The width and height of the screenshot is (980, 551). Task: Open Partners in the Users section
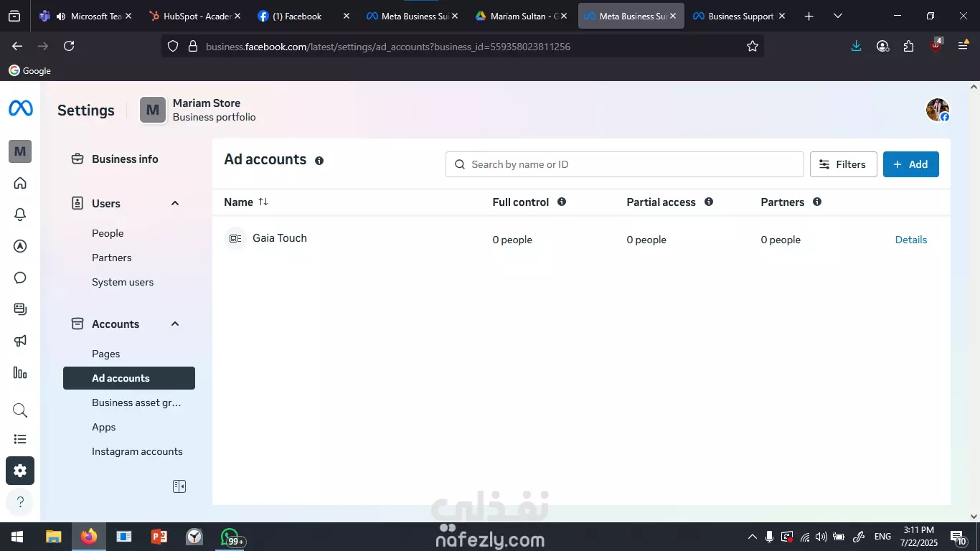[112, 258]
